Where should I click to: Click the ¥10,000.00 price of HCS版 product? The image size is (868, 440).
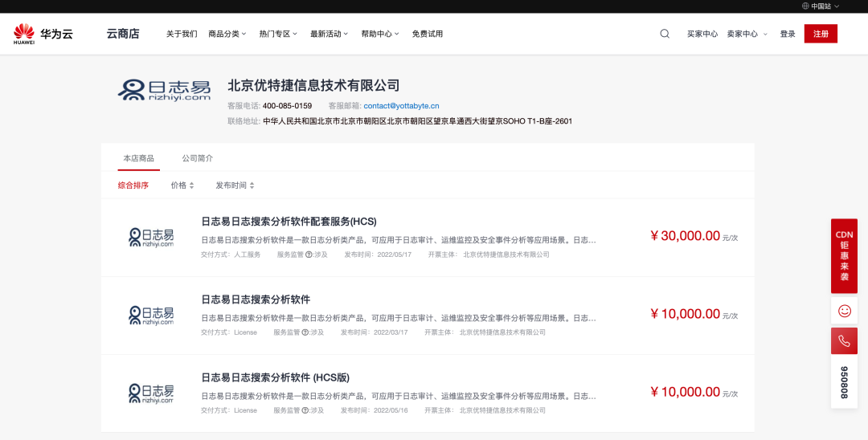686,392
